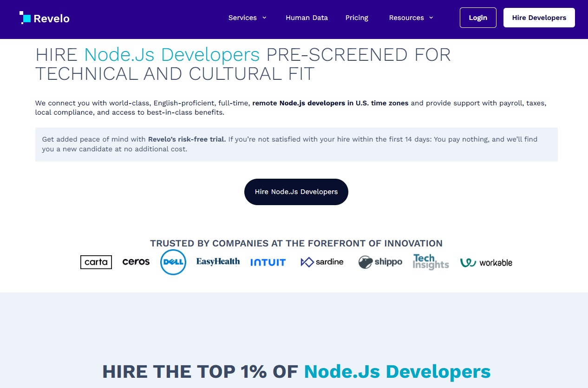The width and height of the screenshot is (588, 388).
Task: Click the EasyHealth logo
Action: pyautogui.click(x=218, y=261)
